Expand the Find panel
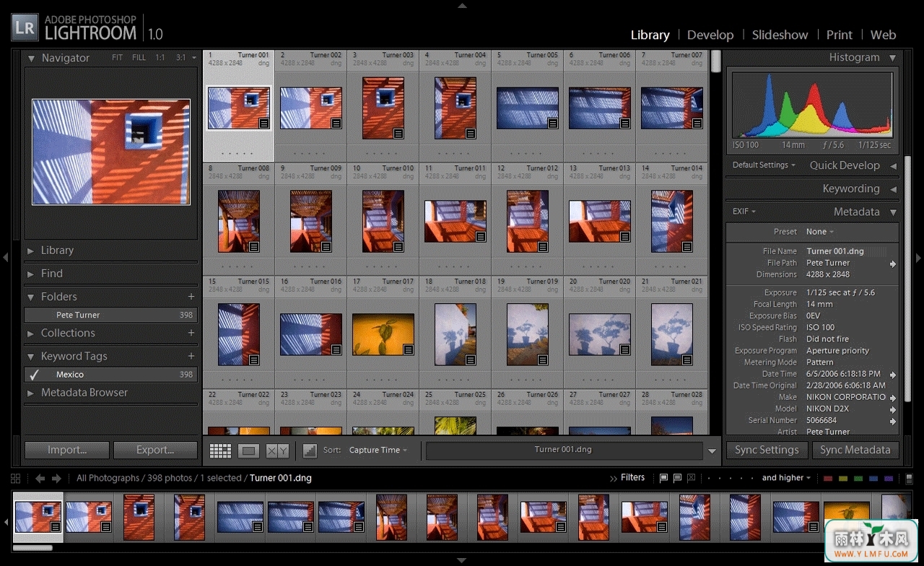The image size is (924, 566). point(31,274)
